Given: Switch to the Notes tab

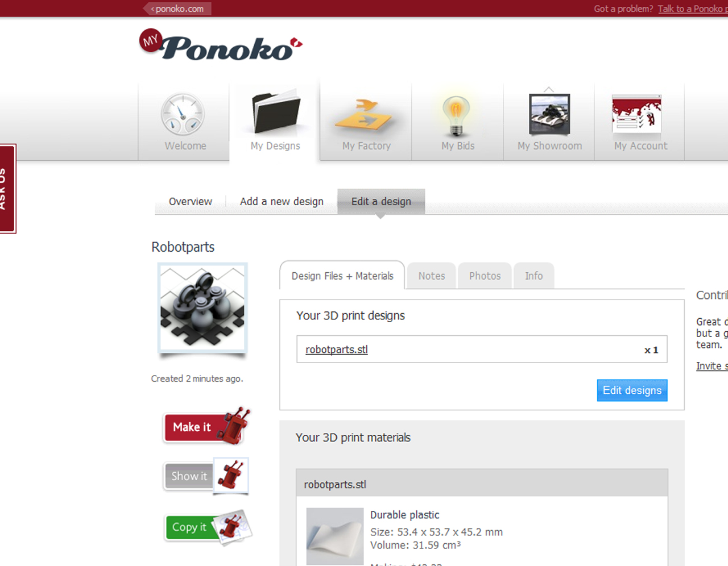Looking at the screenshot, I should pos(432,276).
